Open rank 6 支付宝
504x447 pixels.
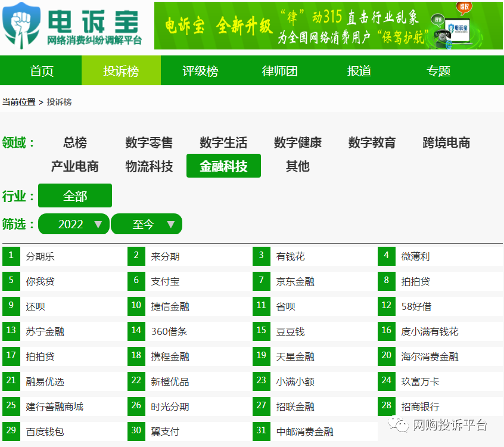(x=189, y=281)
